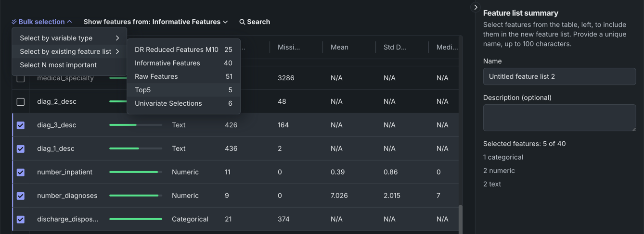Click the Search magnifier icon

pos(242,22)
